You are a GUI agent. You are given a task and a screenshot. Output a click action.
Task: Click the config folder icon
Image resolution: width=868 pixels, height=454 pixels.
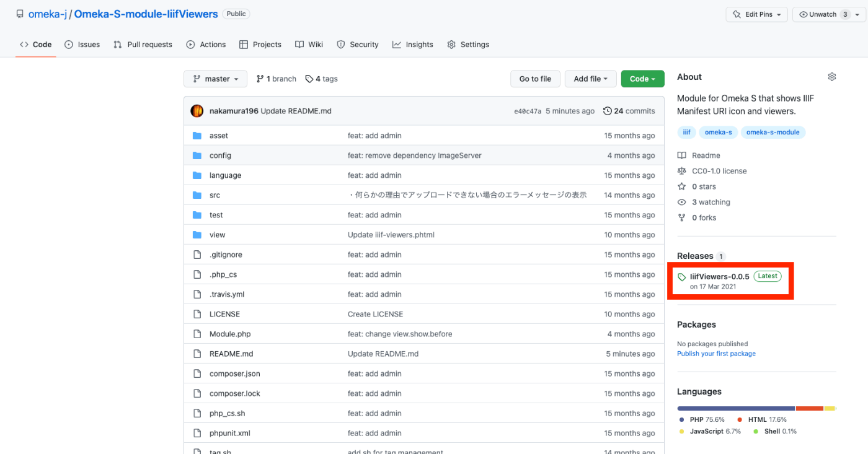tap(197, 155)
